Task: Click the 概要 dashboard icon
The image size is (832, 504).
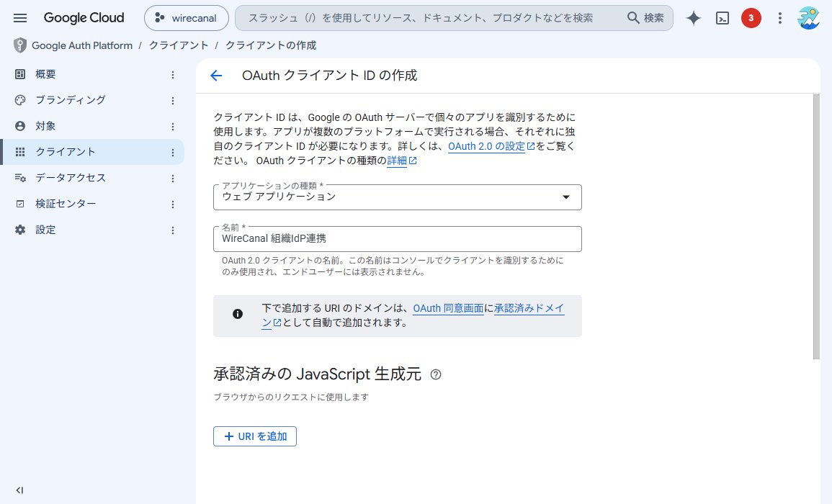Action: (x=20, y=74)
